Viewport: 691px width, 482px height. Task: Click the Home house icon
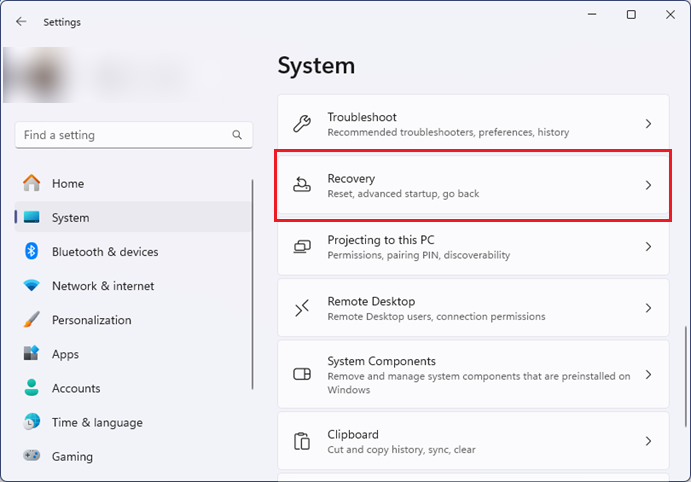coord(31,183)
